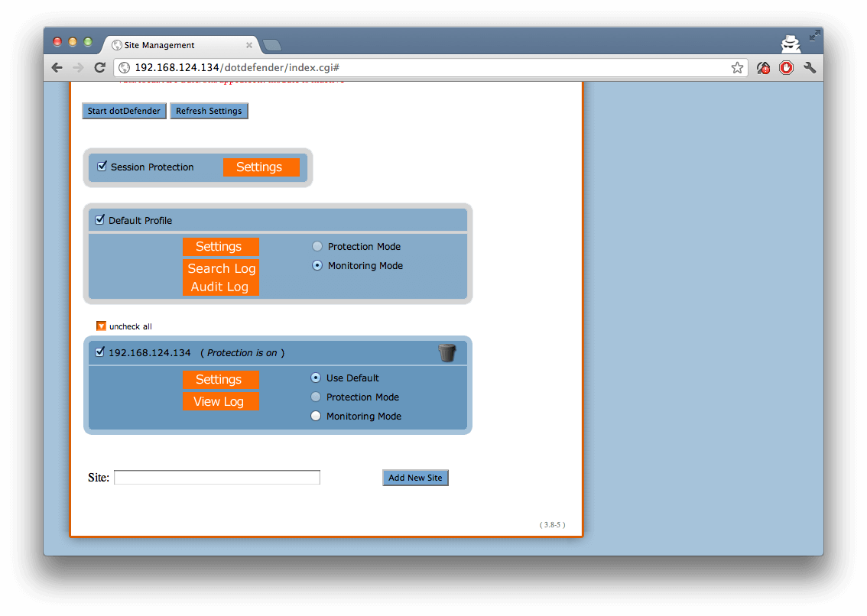Open a new tab with the new-tab button
The image size is (867, 616).
[271, 45]
